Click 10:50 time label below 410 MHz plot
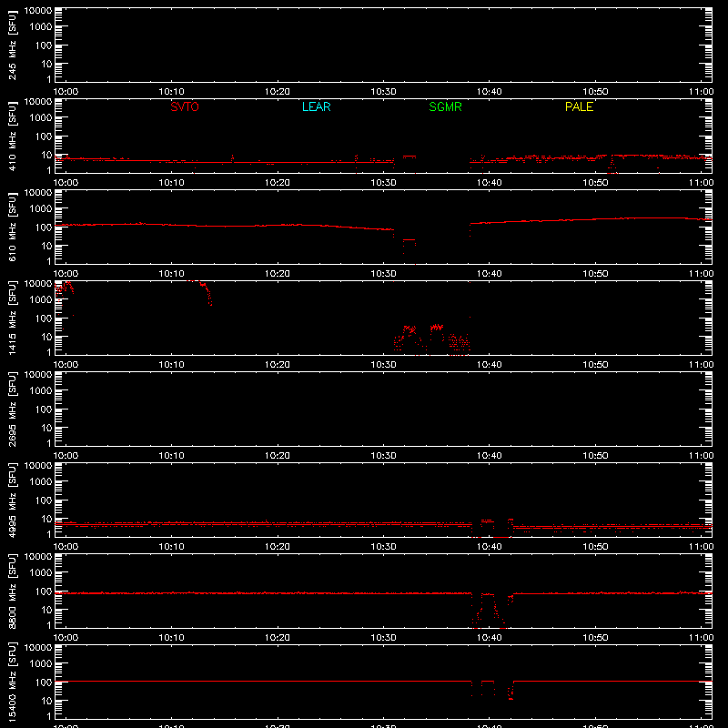The image size is (728, 728). 595,183
